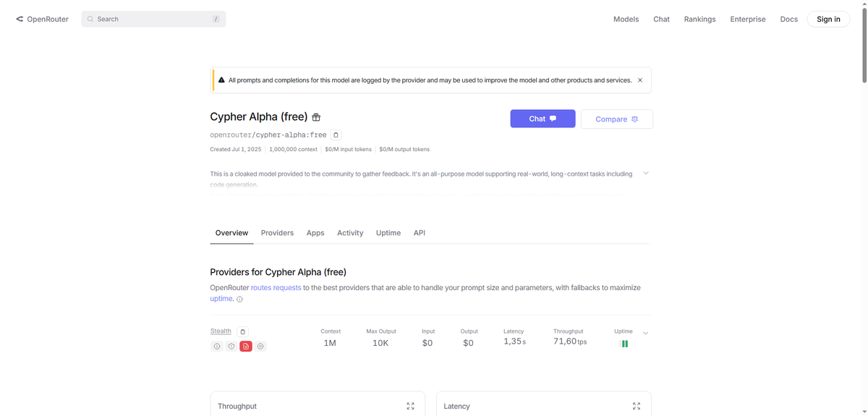Open the Docs link
Screen dimensions: 868x416
(788, 19)
